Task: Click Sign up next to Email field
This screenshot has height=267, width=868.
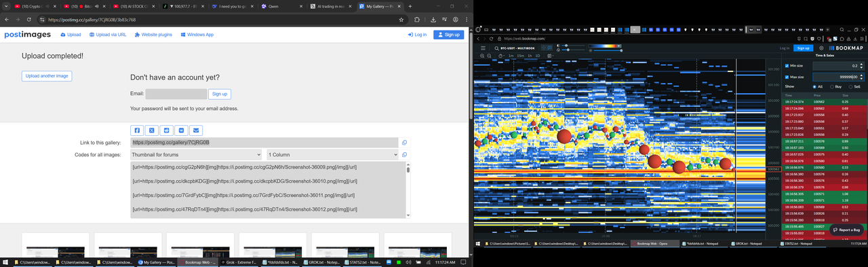Action: click(x=220, y=94)
